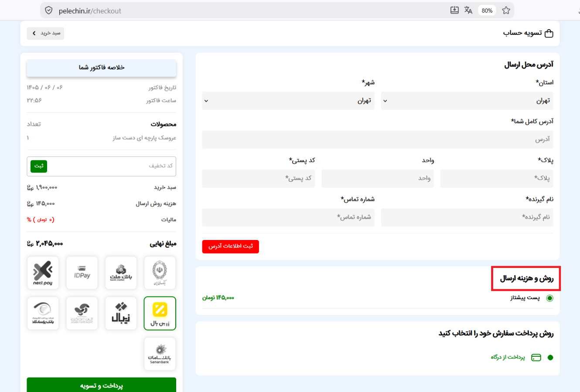580x392 pixels.
Task: Bookmark this page with the star icon
Action: click(x=506, y=10)
